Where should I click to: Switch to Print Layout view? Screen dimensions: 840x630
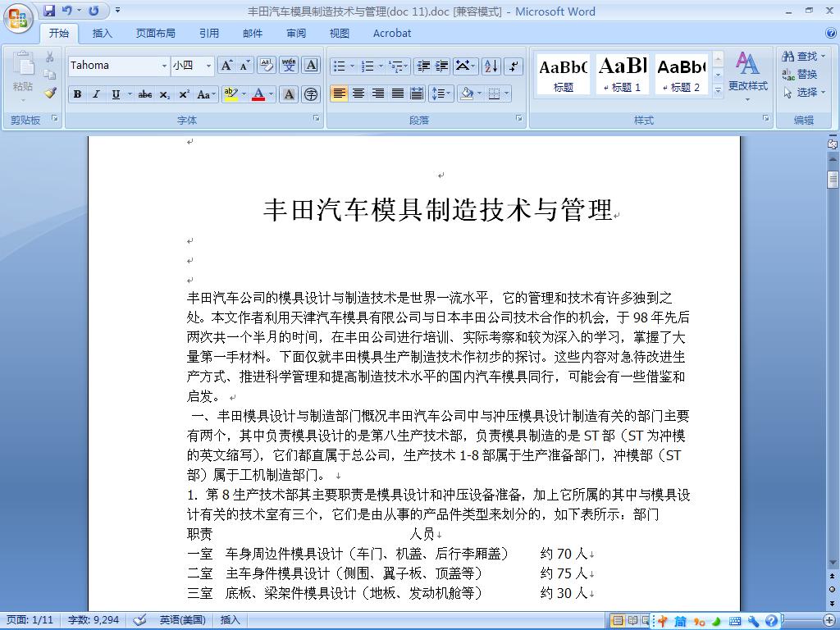tap(618, 620)
